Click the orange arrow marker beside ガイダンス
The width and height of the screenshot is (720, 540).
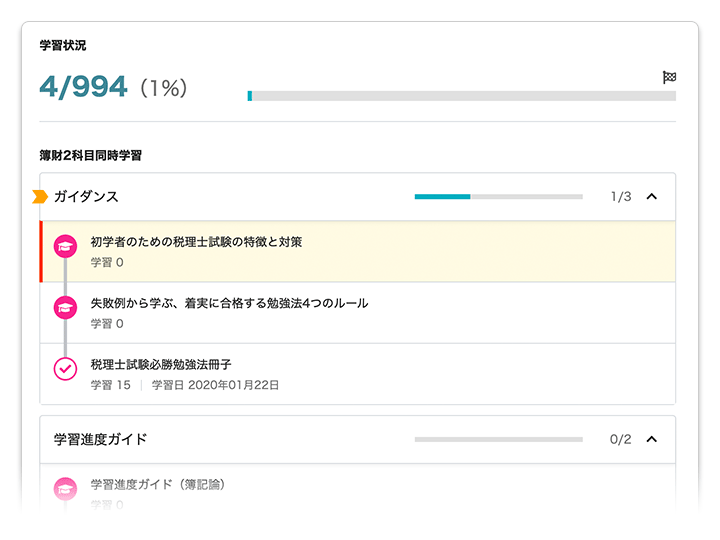point(40,197)
